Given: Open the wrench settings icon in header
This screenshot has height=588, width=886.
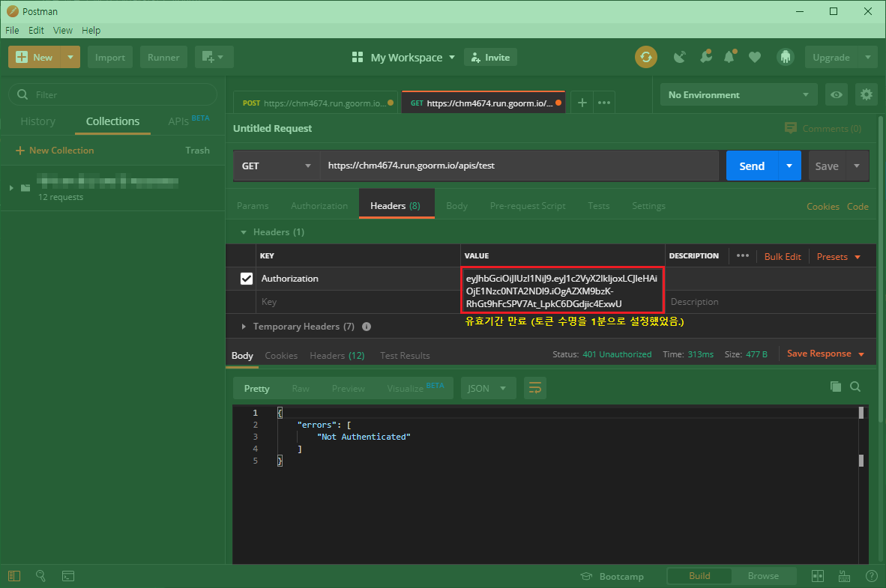Looking at the screenshot, I should 706,57.
